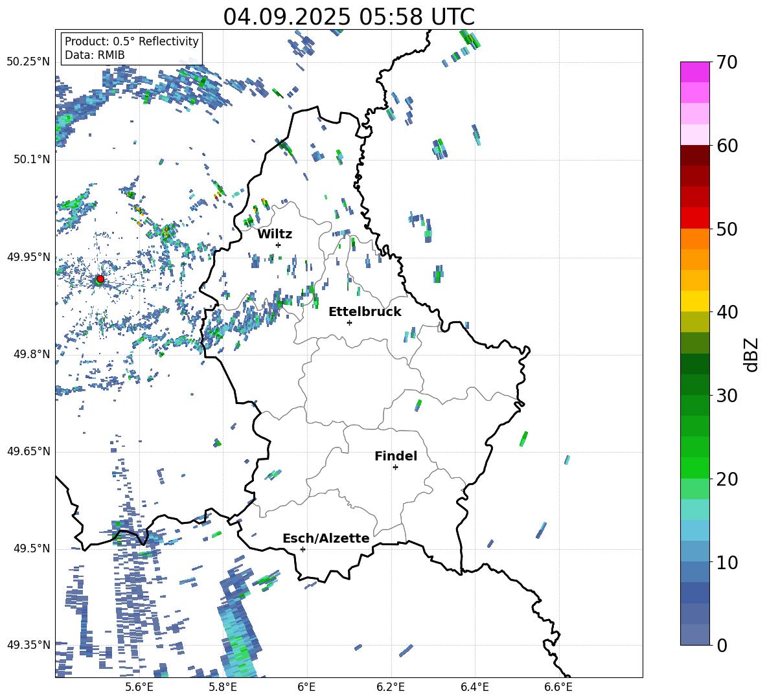Click the Wiltz city label
Image resolution: width=767 pixels, height=700 pixels.
pos(275,234)
